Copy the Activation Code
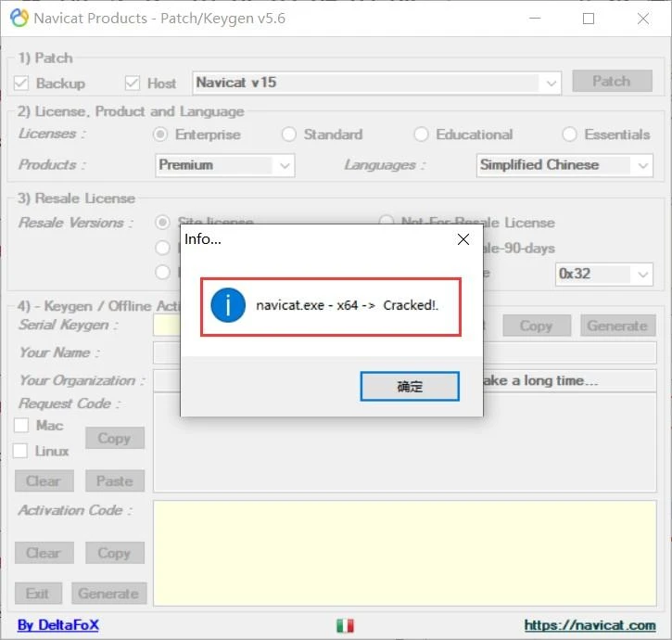 115,553
